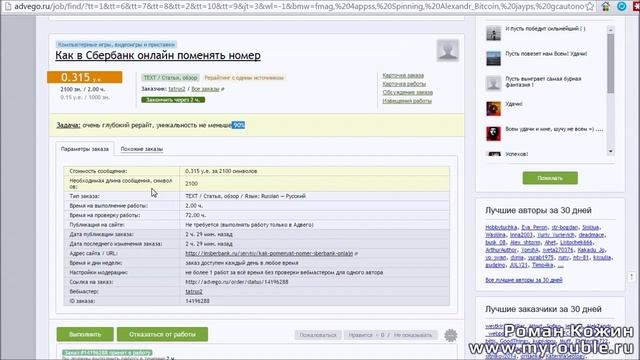
Task: Click the 'zurab1975' author link
Action: pyautogui.click(x=540, y=258)
